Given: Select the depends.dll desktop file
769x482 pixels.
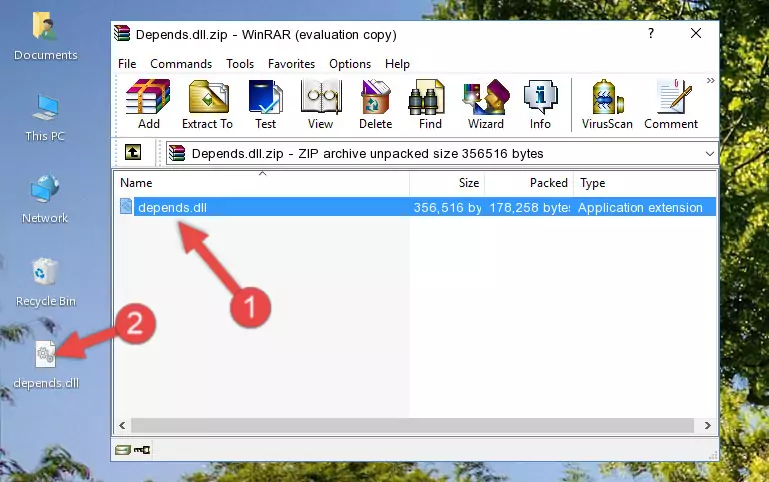Looking at the screenshot, I should click(x=46, y=365).
